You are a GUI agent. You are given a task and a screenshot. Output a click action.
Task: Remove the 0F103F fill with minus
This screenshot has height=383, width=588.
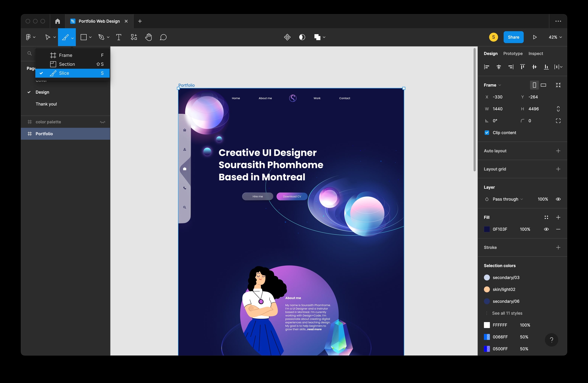(558, 229)
